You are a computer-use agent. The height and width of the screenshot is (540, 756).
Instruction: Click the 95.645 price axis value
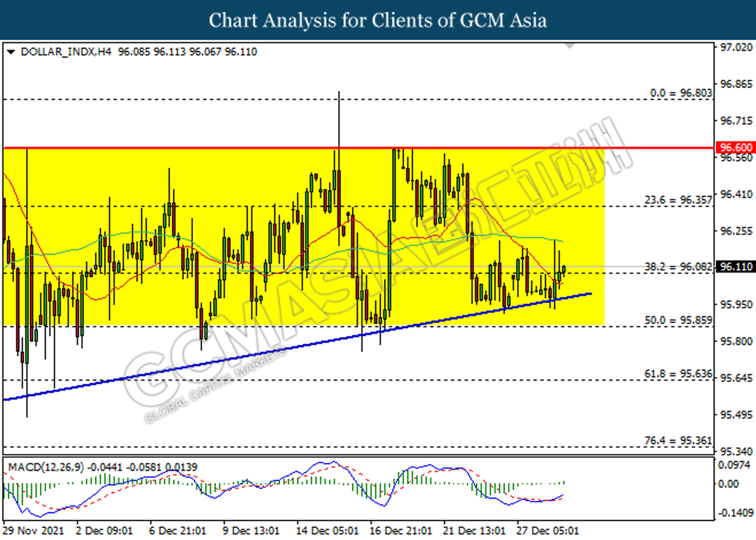tap(736, 378)
